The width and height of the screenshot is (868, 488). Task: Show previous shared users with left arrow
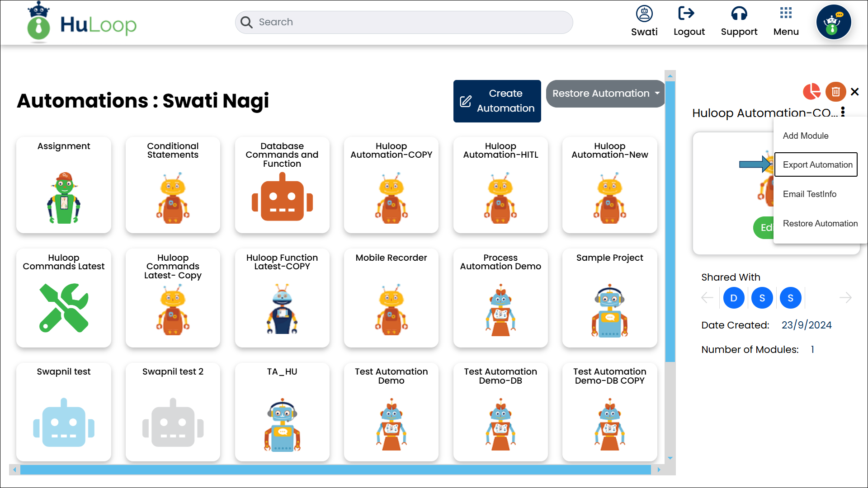click(x=707, y=297)
